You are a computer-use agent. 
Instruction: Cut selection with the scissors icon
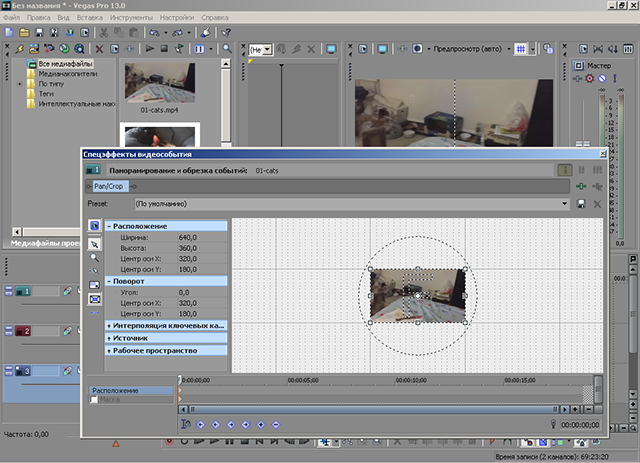(104, 32)
